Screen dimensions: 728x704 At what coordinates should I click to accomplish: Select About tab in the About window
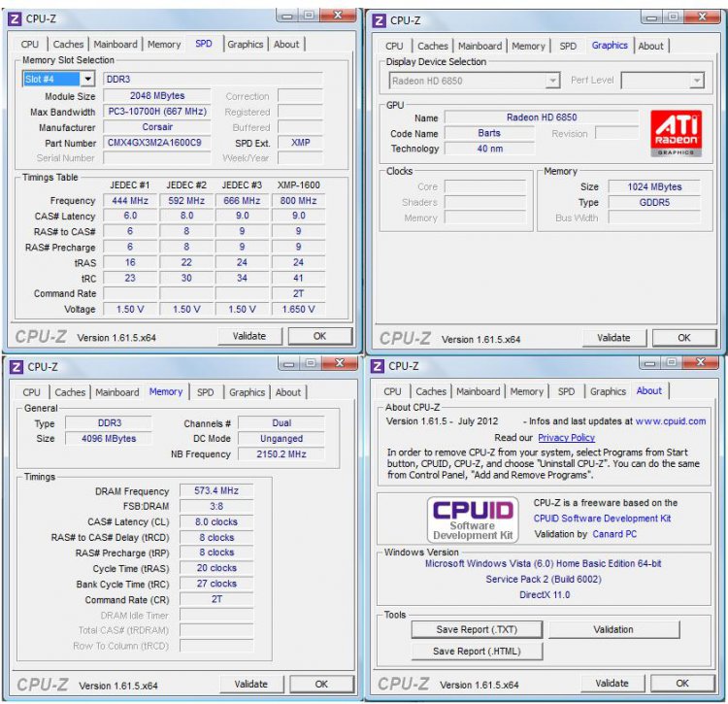(649, 390)
